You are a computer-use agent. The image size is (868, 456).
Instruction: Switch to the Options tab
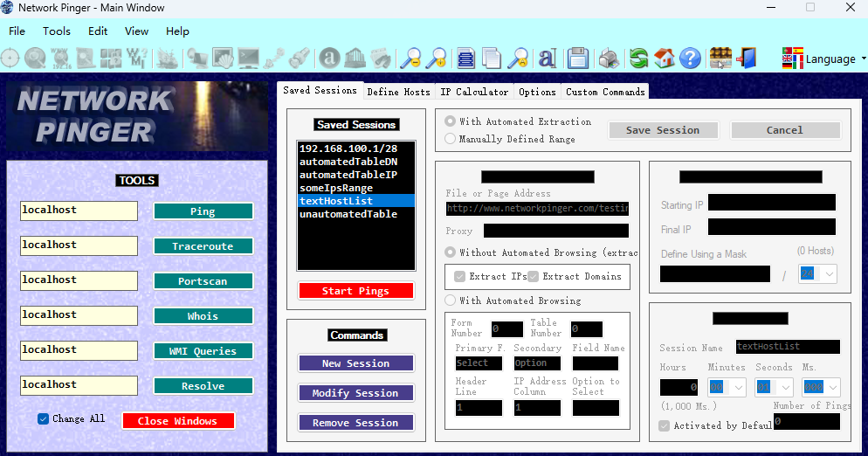(537, 92)
